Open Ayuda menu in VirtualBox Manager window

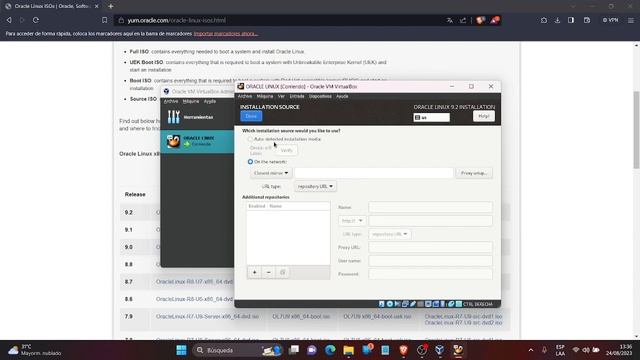[210, 101]
